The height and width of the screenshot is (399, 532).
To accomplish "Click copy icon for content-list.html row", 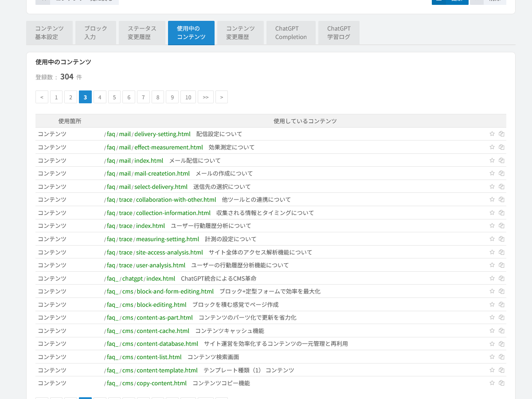I will 501,357.
